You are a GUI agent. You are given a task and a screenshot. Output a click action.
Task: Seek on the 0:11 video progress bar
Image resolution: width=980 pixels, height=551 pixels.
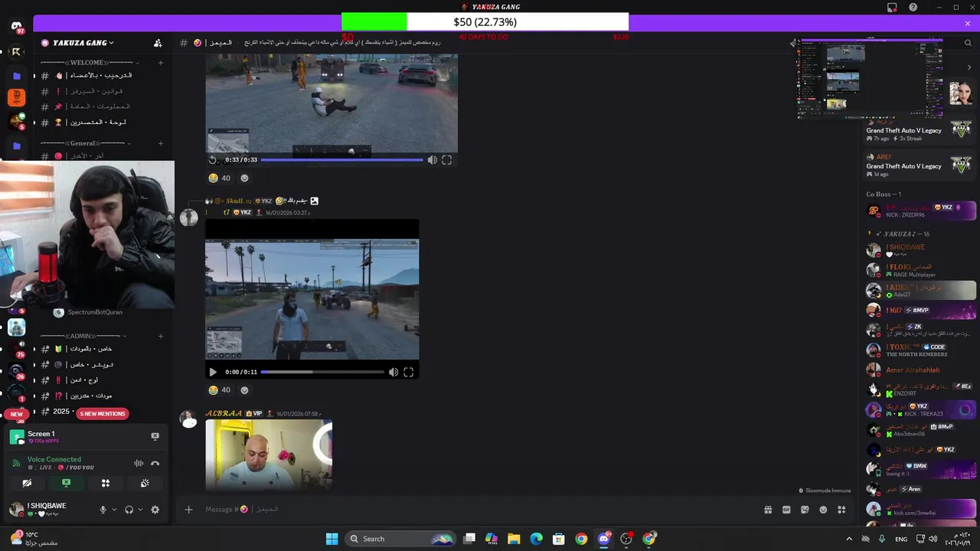(322, 372)
